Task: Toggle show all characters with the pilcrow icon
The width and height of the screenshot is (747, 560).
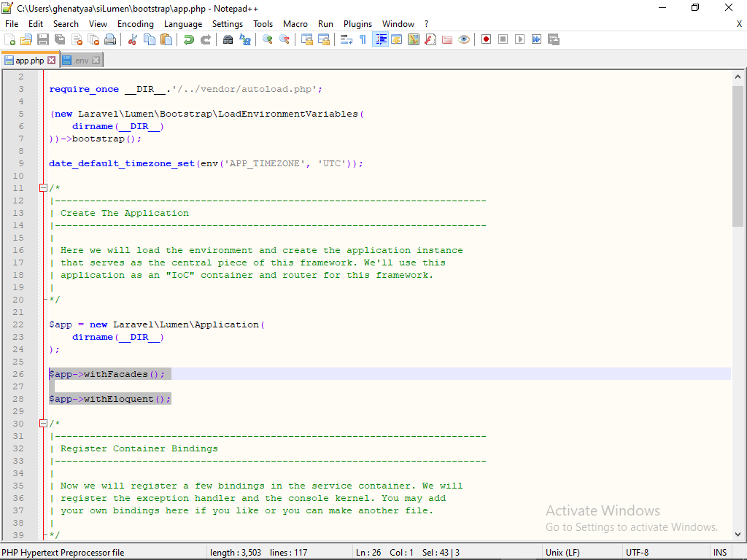Action: pyautogui.click(x=362, y=39)
